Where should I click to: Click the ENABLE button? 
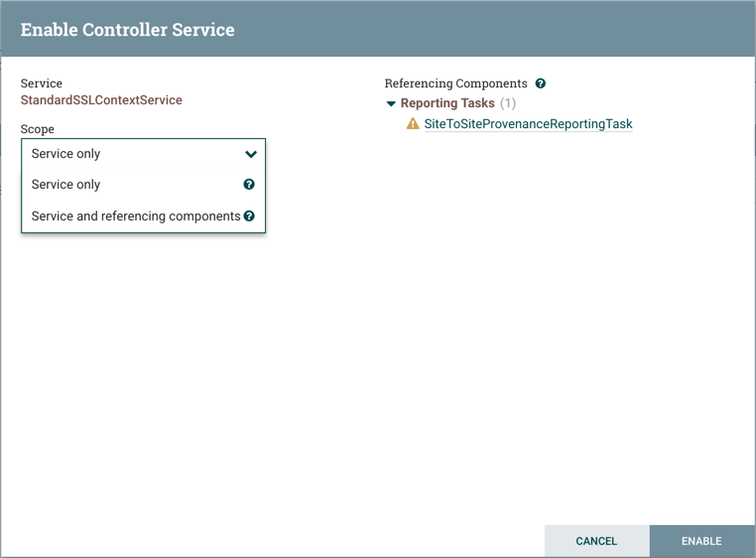702,541
